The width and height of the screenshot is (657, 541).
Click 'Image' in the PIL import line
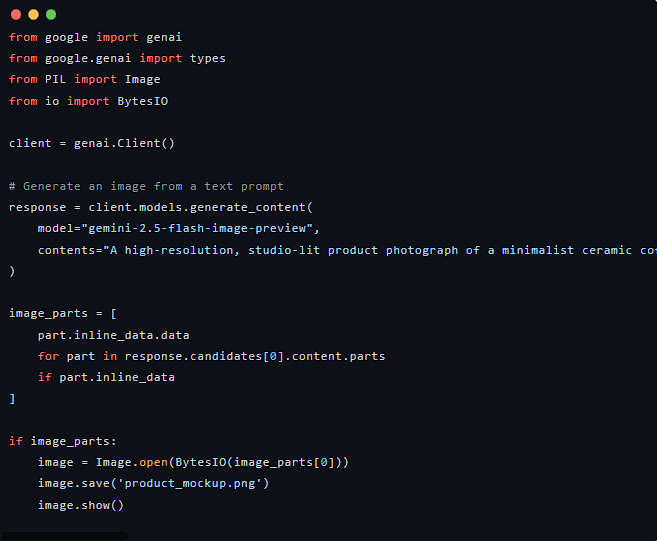143,79
